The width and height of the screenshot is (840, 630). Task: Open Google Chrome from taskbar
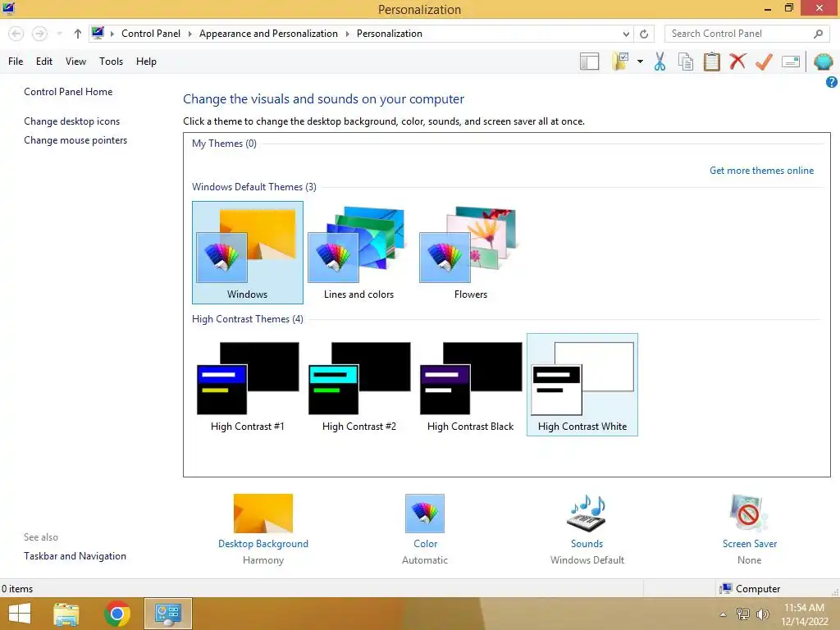click(117, 614)
